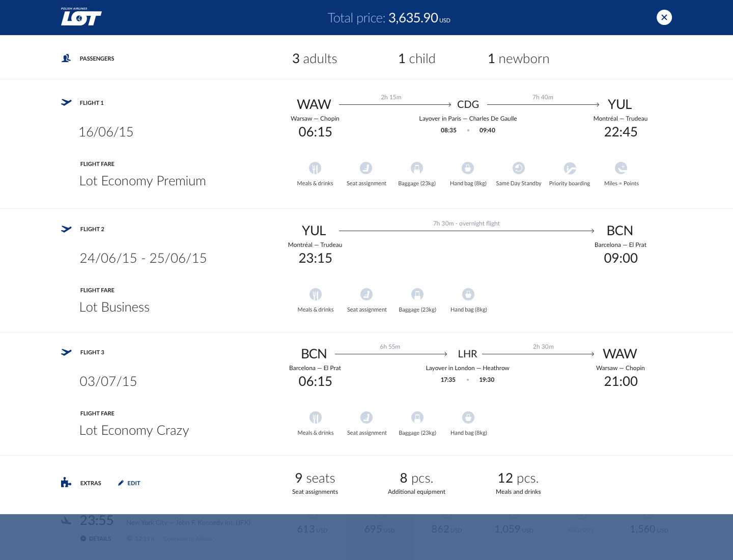Click the Passengers section icon
The width and height of the screenshot is (733, 560).
pyautogui.click(x=66, y=59)
